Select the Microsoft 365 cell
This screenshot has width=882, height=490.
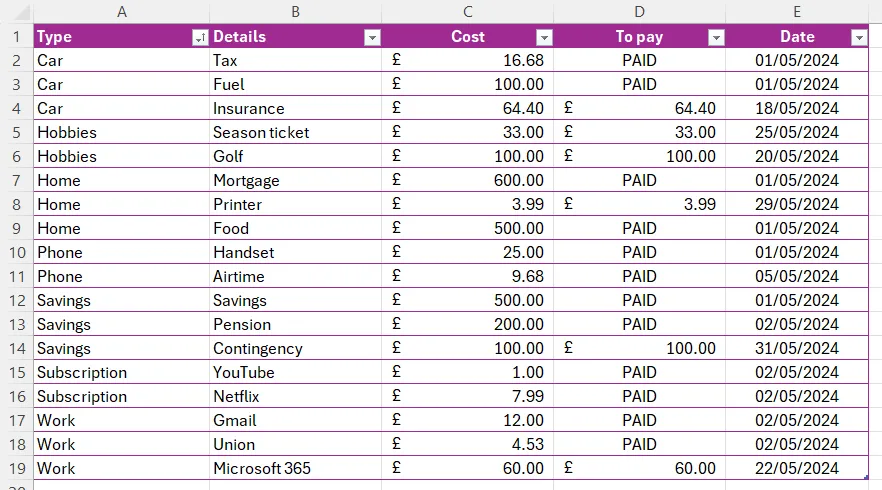click(x=295, y=468)
